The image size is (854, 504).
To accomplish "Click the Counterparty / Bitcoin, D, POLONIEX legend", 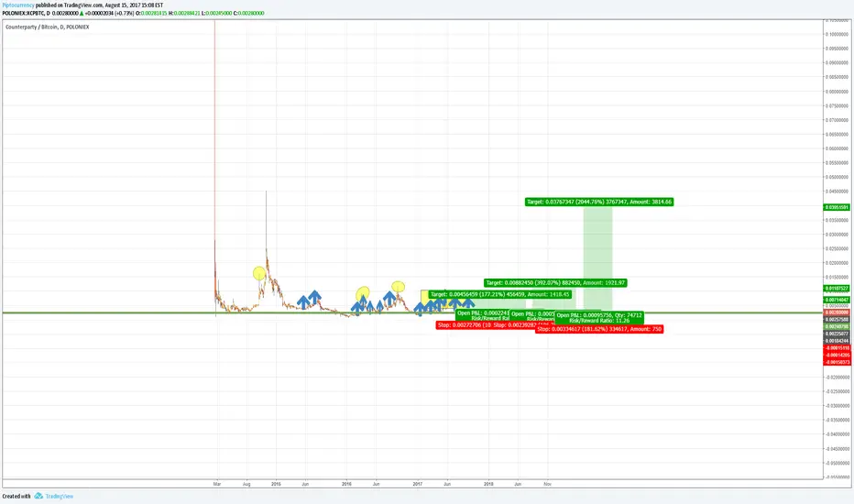I will [48, 27].
